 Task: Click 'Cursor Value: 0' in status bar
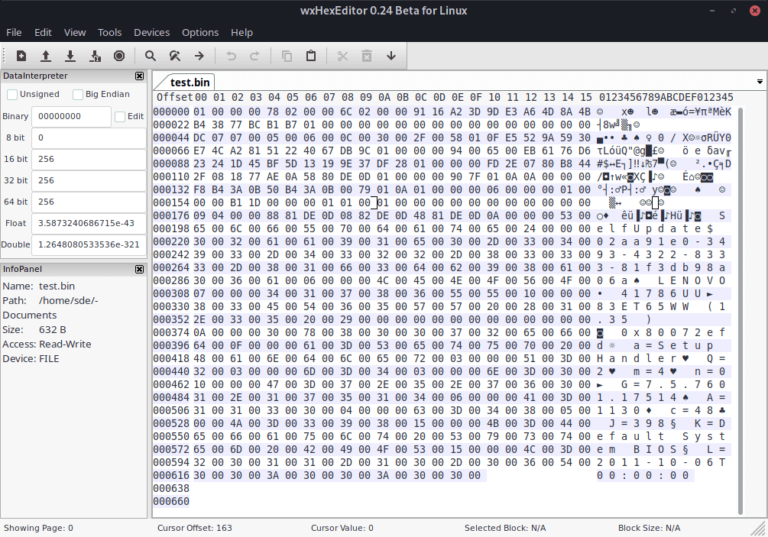coord(342,528)
